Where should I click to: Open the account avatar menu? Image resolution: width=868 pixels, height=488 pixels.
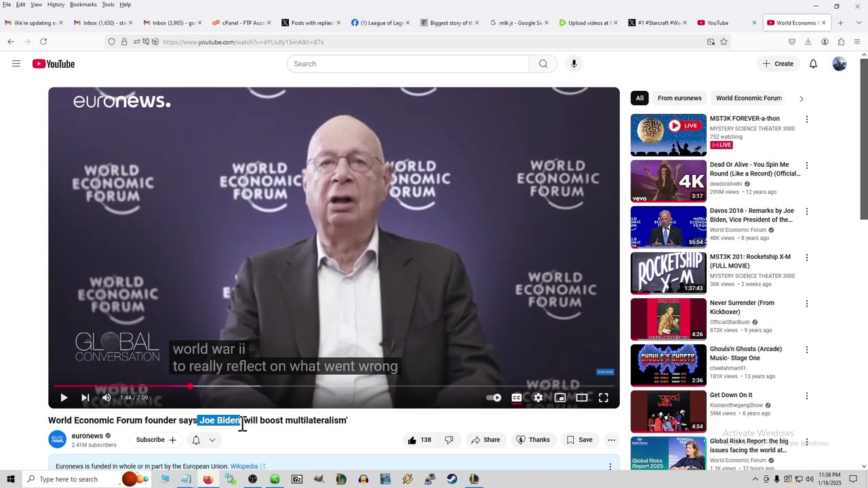coord(840,64)
